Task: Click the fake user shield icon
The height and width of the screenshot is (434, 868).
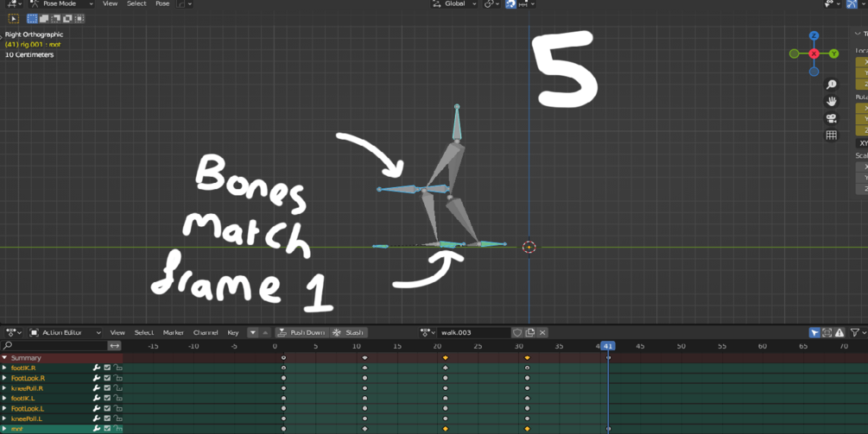Action: tap(517, 332)
